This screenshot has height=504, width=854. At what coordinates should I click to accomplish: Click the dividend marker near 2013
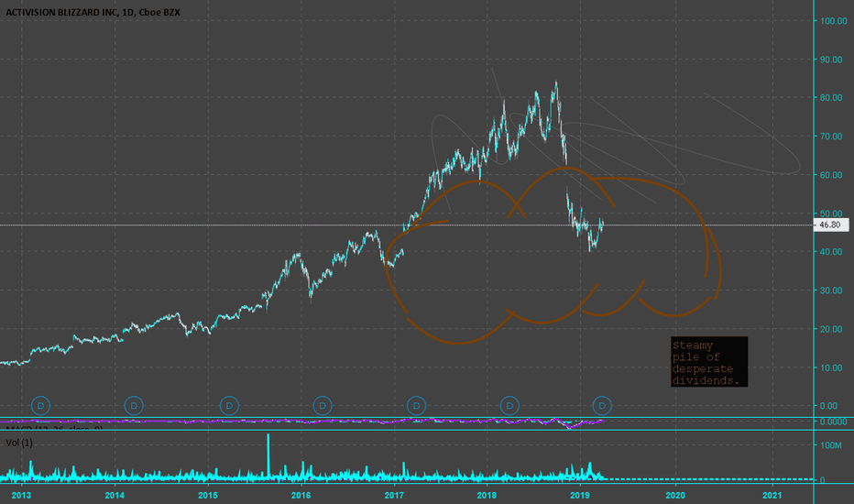(41, 405)
